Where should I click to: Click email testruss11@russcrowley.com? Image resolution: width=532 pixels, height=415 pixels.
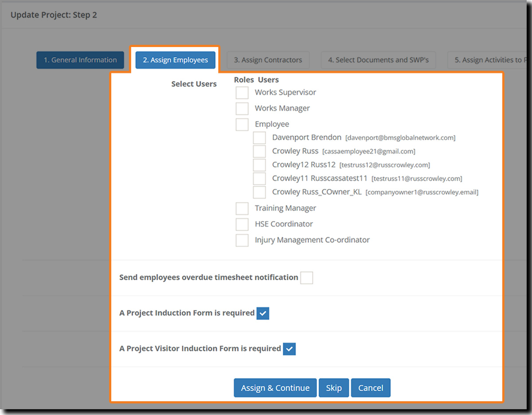(417, 179)
